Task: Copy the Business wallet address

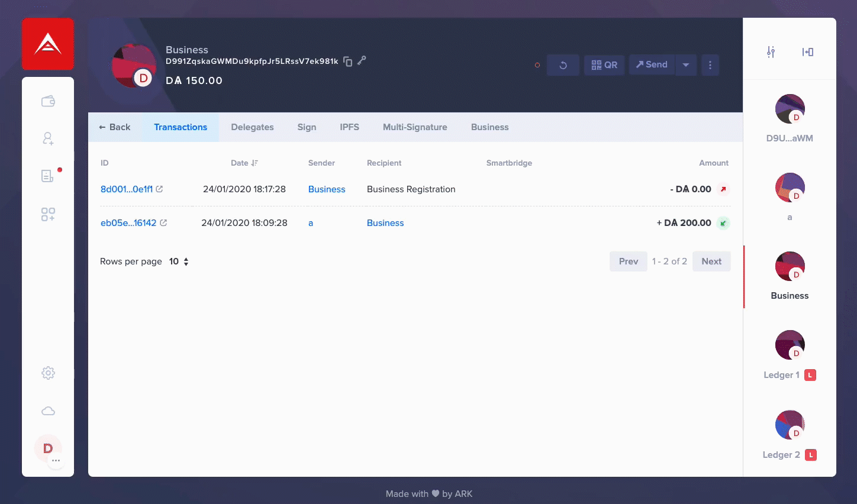Action: [348, 62]
